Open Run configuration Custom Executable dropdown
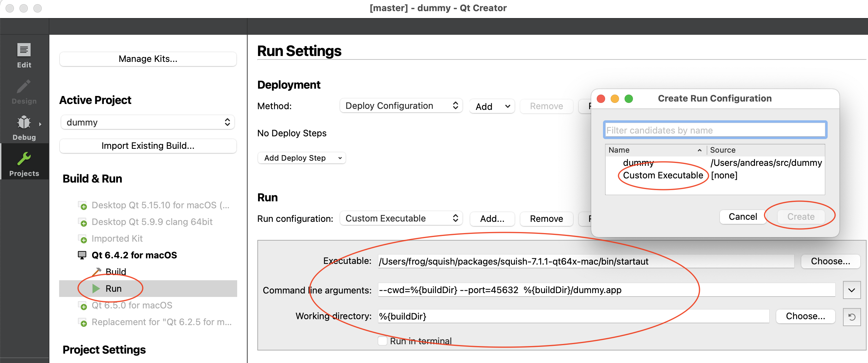This screenshot has height=363, width=868. (x=401, y=218)
